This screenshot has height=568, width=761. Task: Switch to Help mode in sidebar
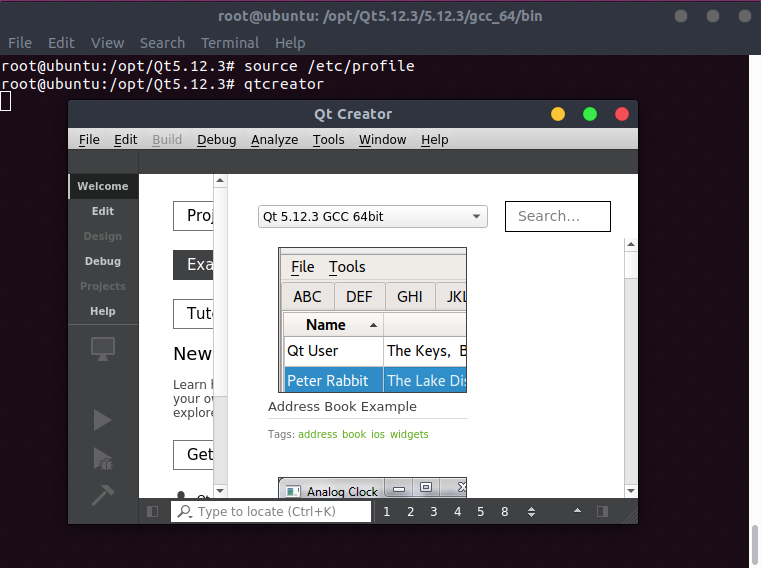pyautogui.click(x=103, y=311)
